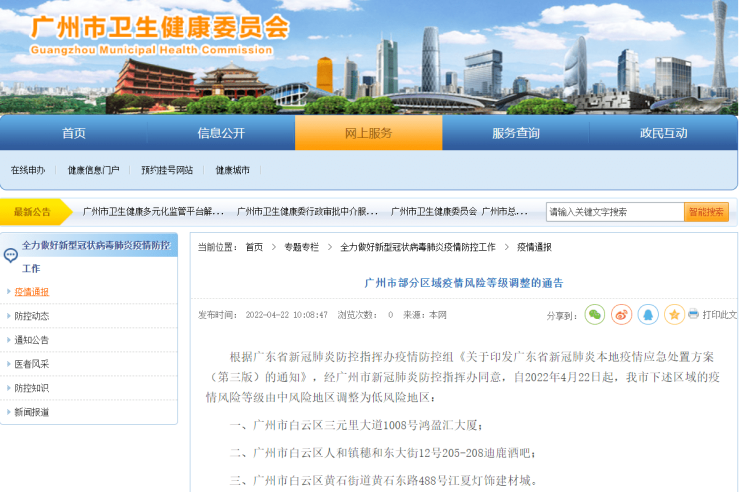Focus the keyword search input field
Viewport: 740px width, 492px height.
(614, 211)
